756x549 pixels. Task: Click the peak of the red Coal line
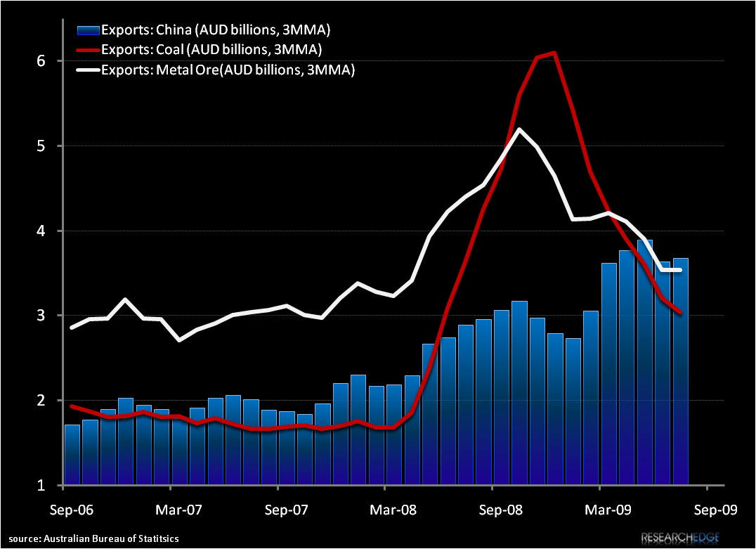pyautogui.click(x=554, y=53)
